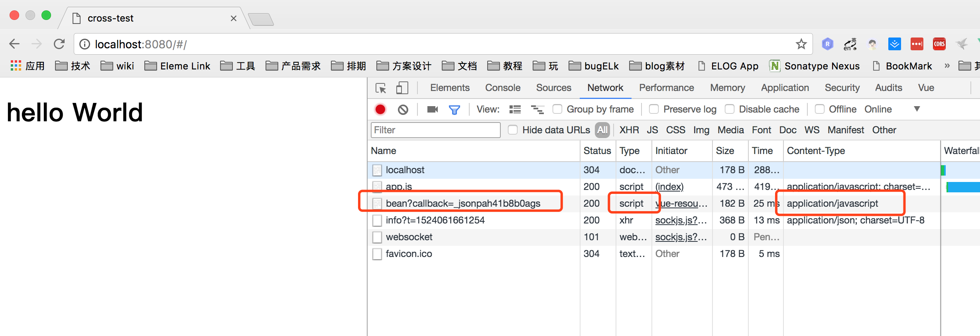Expand the hidden bookmarks overflow chevron
980x336 pixels.
pyautogui.click(x=947, y=66)
